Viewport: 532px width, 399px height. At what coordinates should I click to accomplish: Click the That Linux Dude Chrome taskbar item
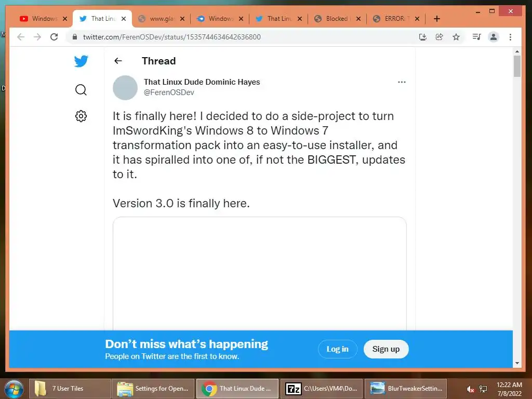(237, 389)
